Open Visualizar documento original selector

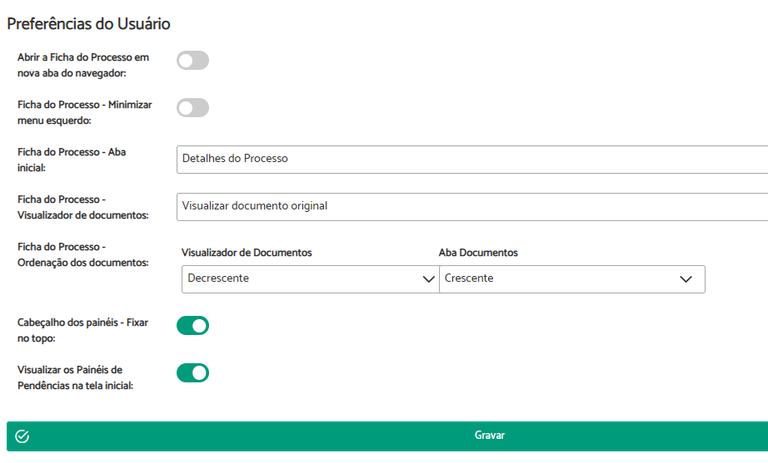click(x=472, y=207)
